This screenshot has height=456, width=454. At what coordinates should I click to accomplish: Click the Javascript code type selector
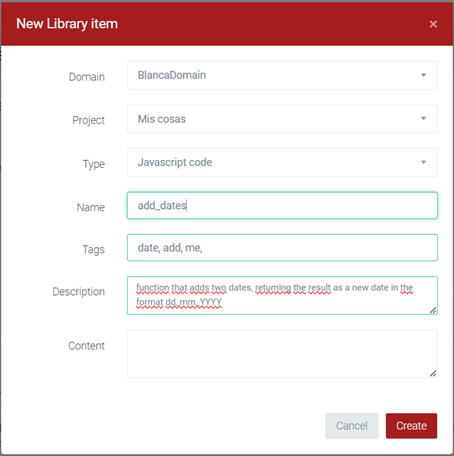coord(282,162)
